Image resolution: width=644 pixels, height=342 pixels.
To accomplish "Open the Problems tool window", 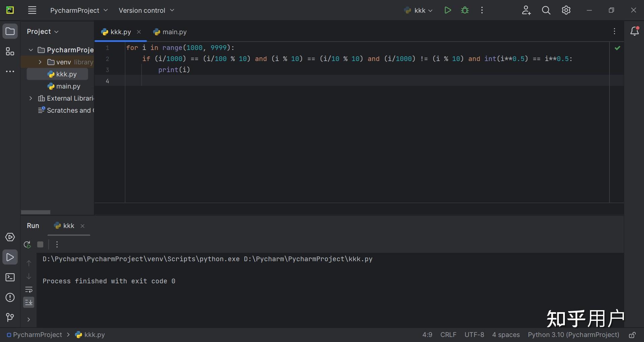I will tap(10, 297).
